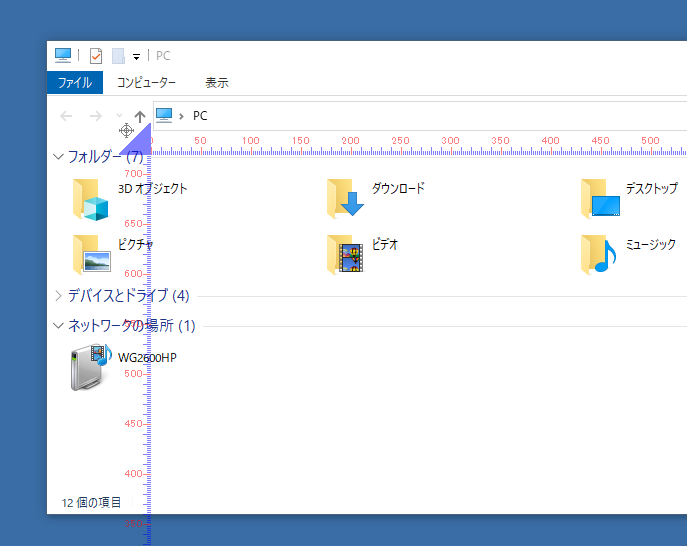Switch to the コンピューター ribbon tab
Screen dimensions: 687x546
[x=146, y=83]
